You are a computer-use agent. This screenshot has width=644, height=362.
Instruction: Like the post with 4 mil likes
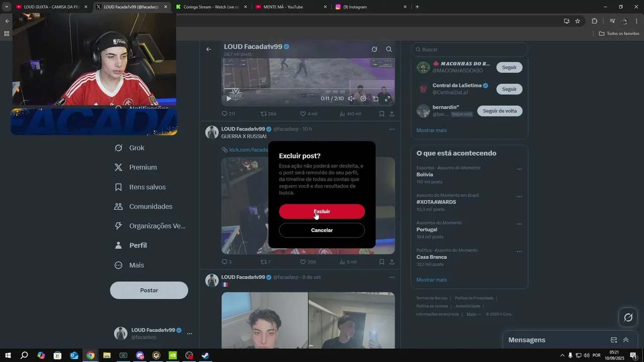pos(308,114)
